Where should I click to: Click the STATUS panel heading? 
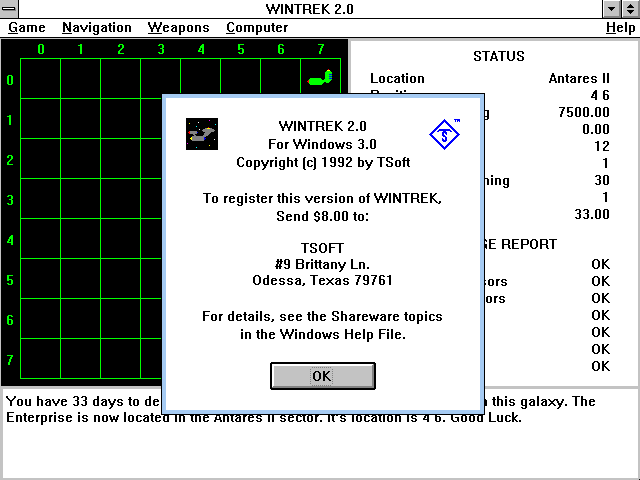(x=498, y=56)
